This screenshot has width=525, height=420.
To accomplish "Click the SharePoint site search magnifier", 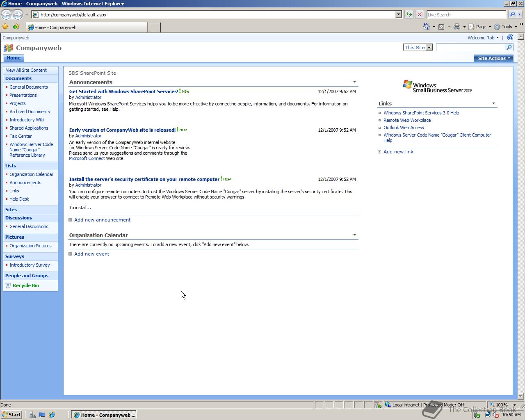I will (x=509, y=48).
